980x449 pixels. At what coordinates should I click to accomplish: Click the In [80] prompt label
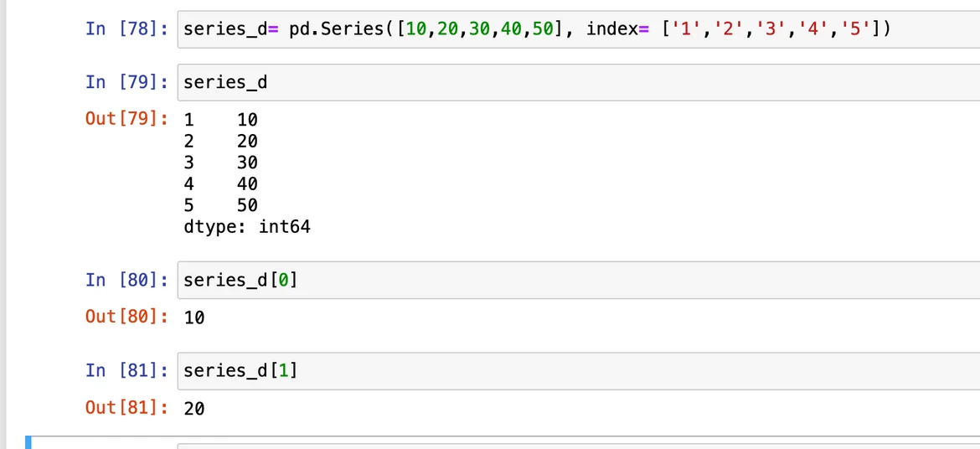click(x=126, y=280)
